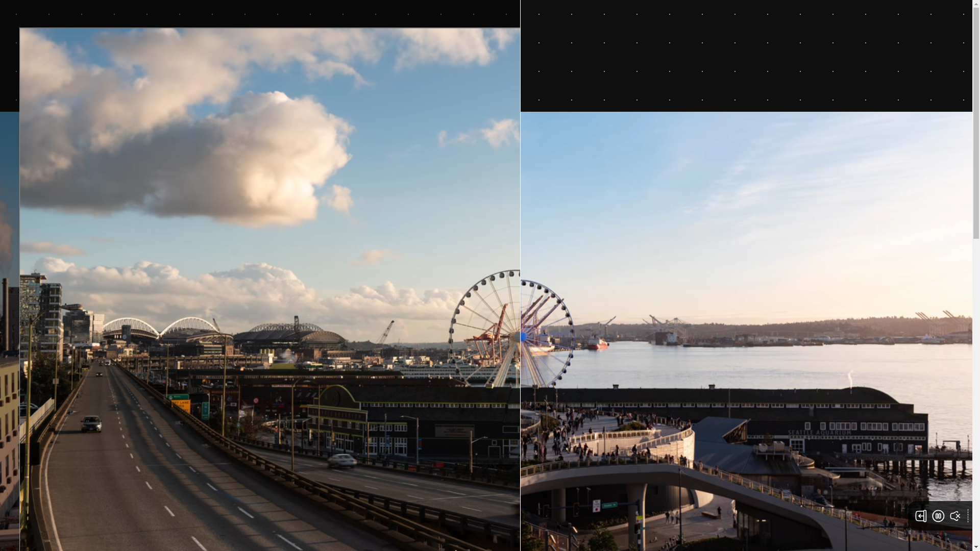Click the waterfront aquarium video panel
This screenshot has width=980, height=551.
pos(746,331)
